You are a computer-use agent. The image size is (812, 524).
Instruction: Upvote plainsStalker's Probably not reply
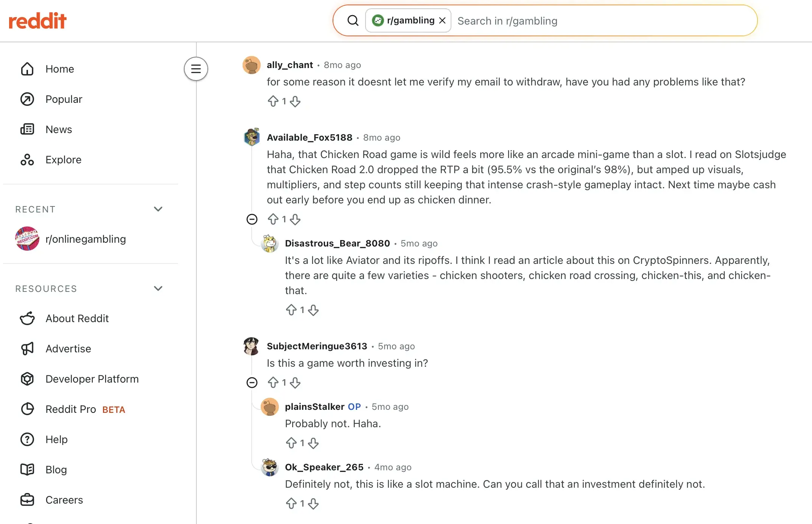(x=291, y=443)
